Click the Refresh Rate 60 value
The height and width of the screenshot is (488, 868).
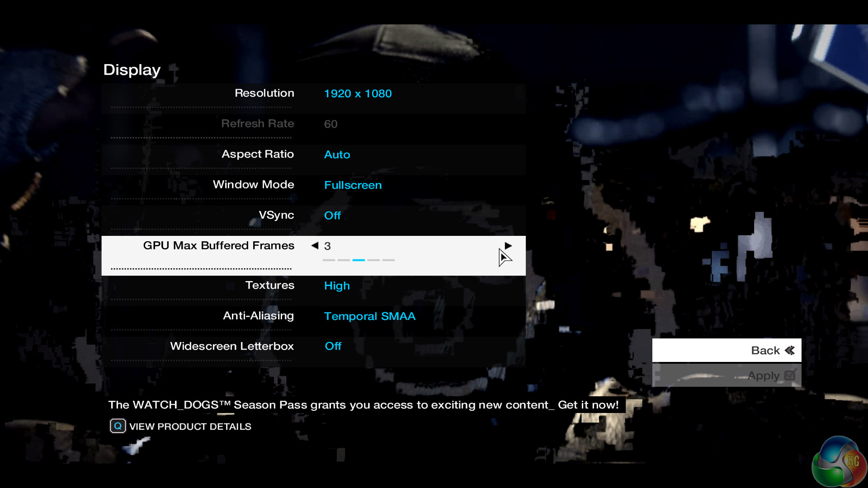(x=330, y=124)
